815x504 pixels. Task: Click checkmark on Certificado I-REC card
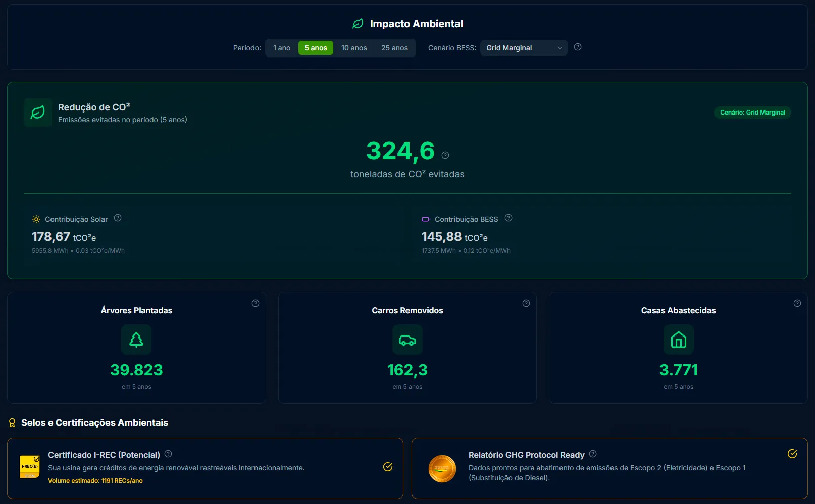[388, 467]
